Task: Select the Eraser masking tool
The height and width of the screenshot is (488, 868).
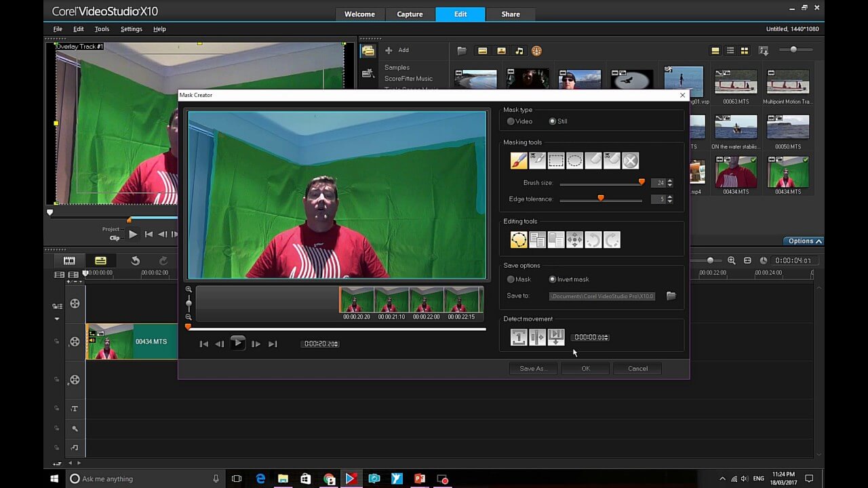Action: tap(593, 161)
